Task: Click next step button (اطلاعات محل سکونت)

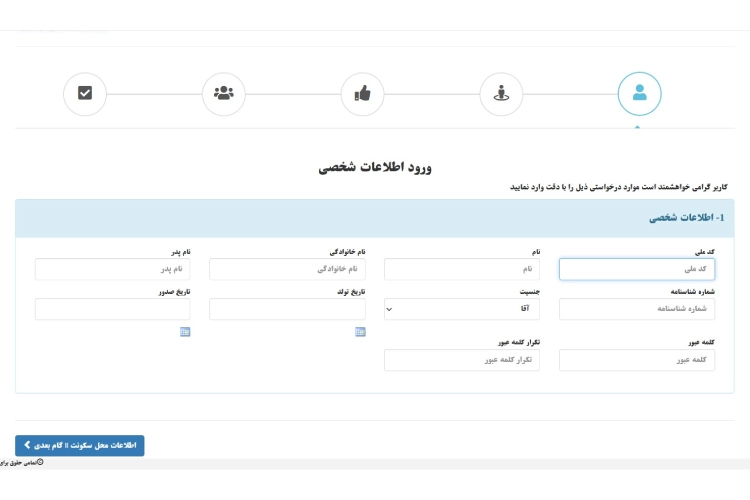Action: (x=80, y=445)
